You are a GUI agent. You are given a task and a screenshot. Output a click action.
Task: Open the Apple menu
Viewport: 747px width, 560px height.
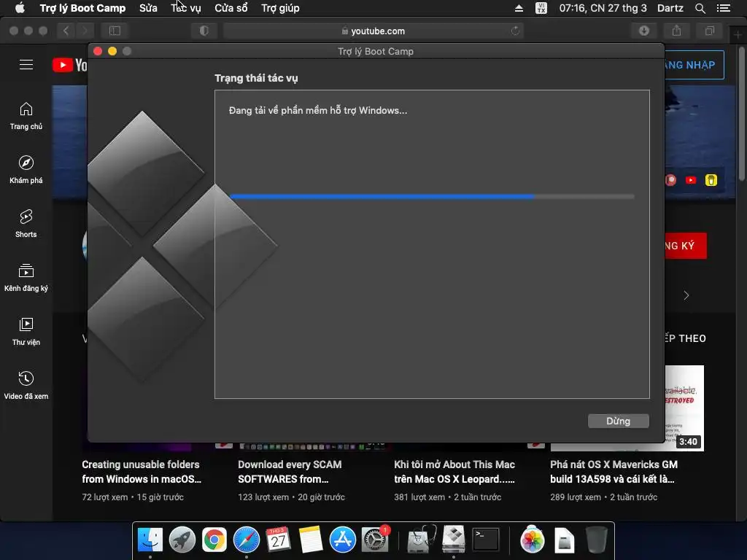(x=20, y=7)
